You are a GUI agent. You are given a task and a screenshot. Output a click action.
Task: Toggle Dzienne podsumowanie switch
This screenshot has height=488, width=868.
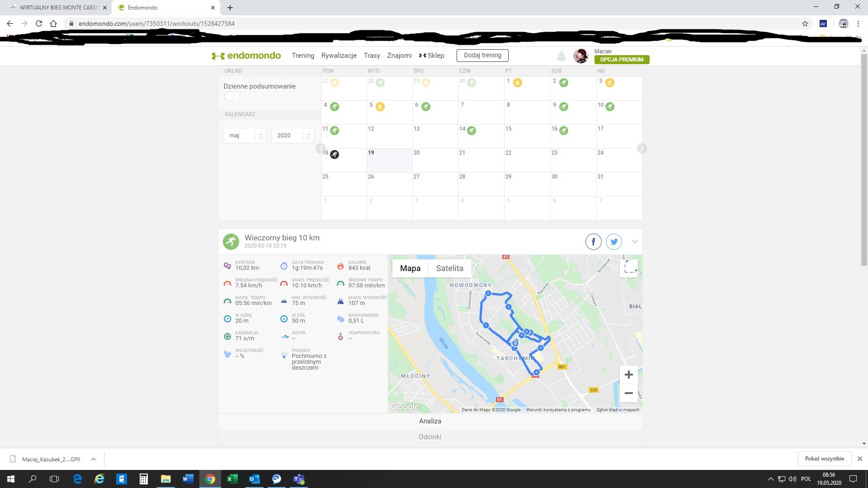(232, 96)
